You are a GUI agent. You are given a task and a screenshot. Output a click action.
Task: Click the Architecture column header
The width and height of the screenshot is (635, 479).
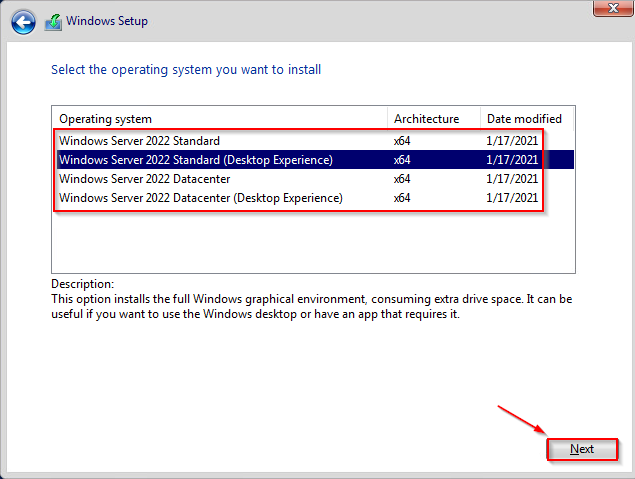(434, 119)
